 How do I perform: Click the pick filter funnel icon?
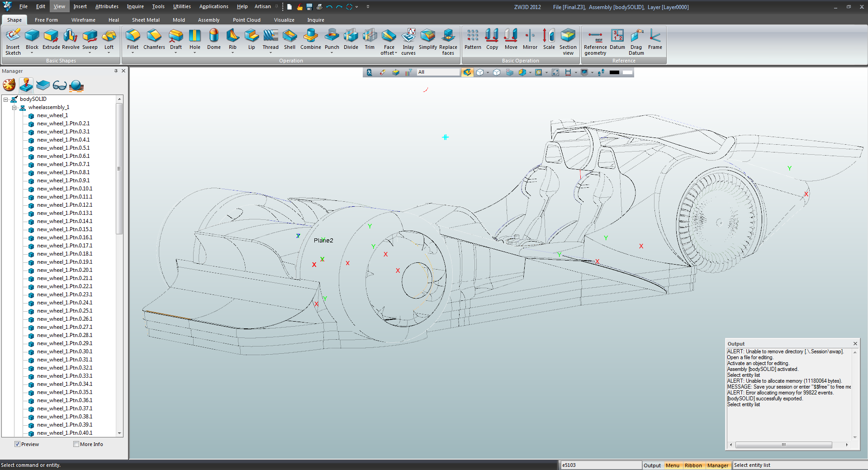[x=408, y=72]
